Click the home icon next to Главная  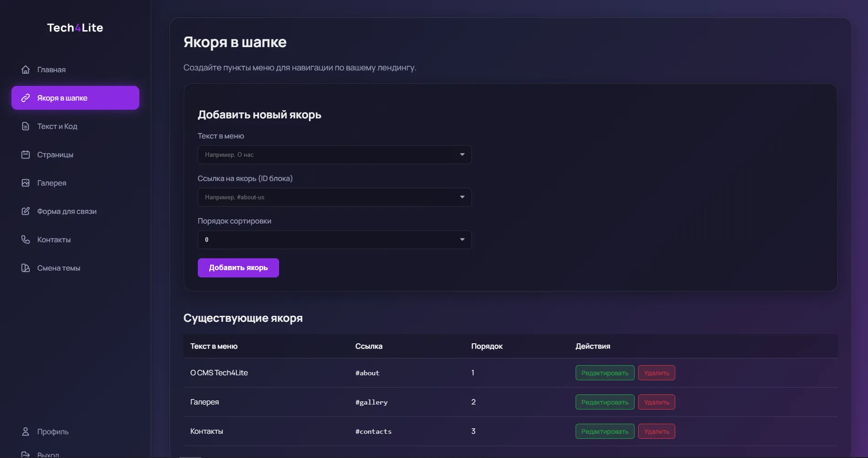click(26, 69)
